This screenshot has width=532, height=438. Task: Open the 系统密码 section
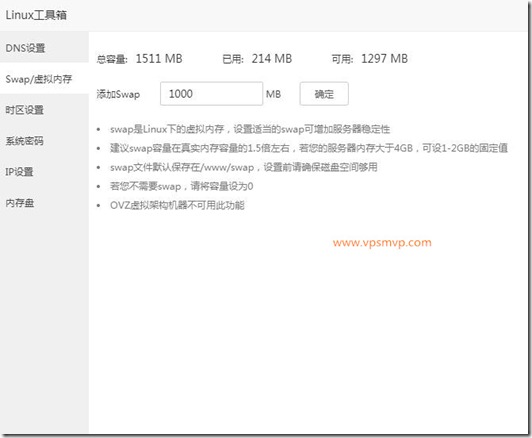pos(44,141)
